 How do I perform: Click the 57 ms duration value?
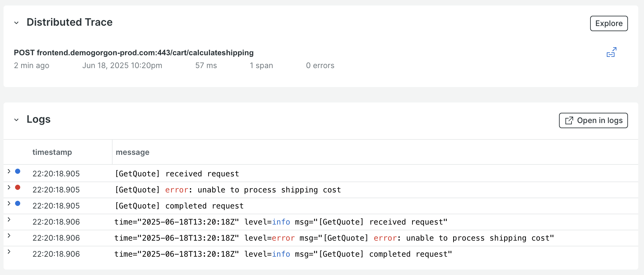click(206, 66)
